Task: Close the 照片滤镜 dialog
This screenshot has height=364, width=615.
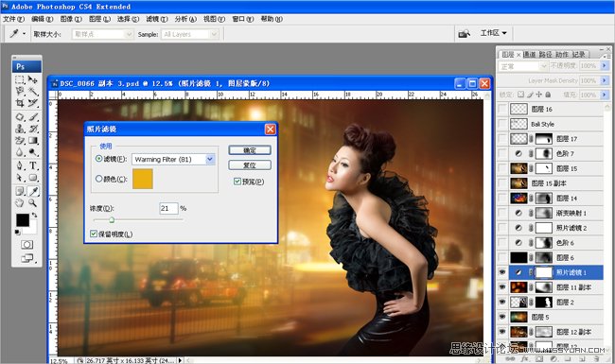Action: pos(271,129)
